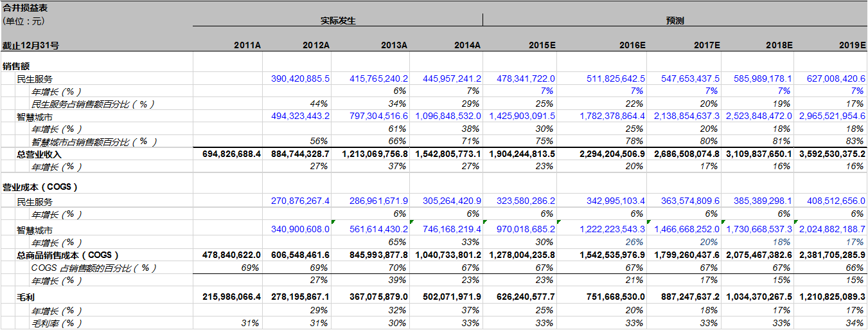Click the 1,210,825,089.3 gross profit cell

tap(832, 298)
